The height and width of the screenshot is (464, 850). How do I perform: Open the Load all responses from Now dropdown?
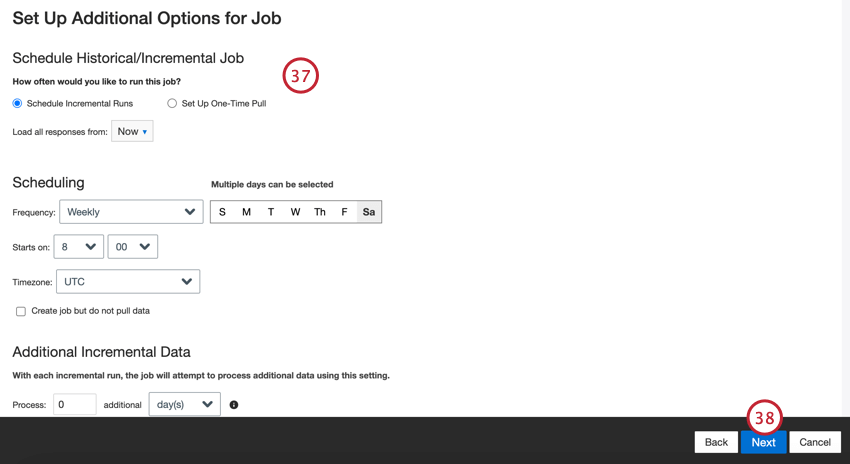pyautogui.click(x=132, y=131)
